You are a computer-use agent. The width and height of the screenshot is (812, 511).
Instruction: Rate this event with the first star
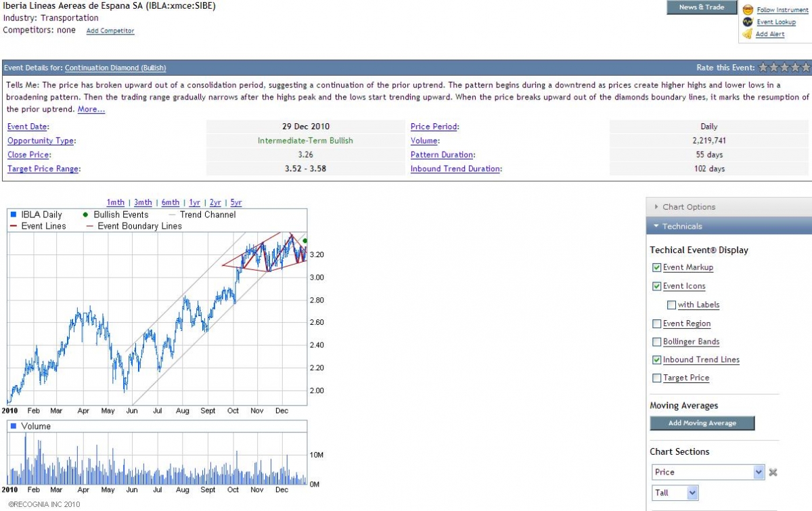763,68
